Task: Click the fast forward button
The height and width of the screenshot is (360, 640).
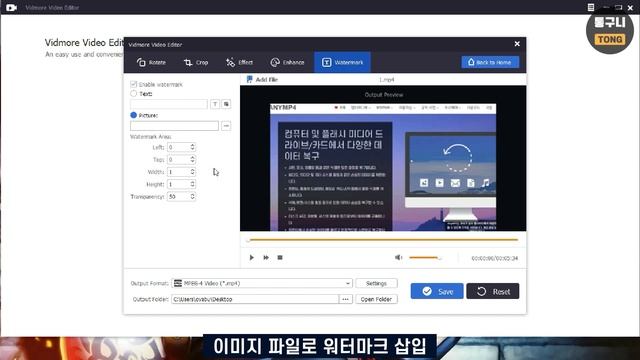Action: click(266, 258)
